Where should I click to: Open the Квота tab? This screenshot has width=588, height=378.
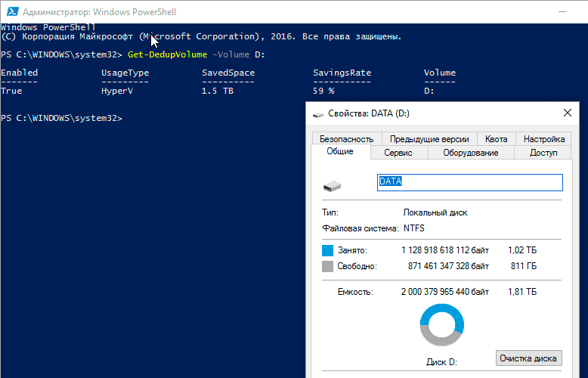coord(496,139)
